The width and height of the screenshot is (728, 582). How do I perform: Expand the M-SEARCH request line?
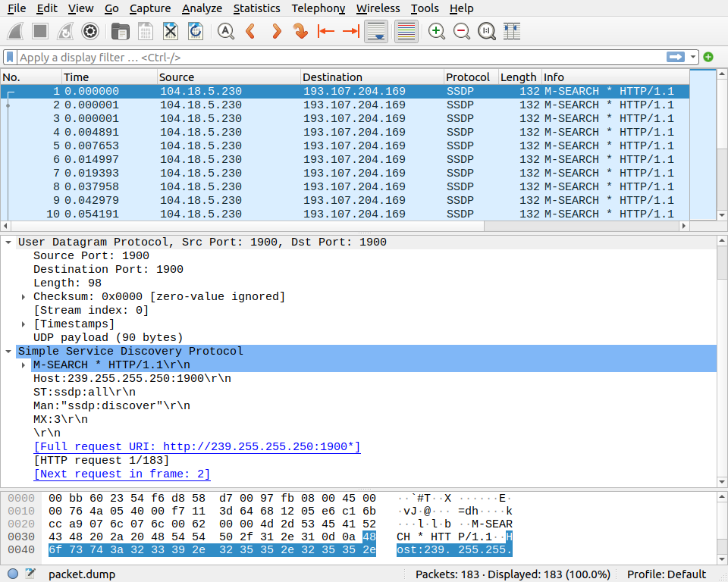point(24,365)
